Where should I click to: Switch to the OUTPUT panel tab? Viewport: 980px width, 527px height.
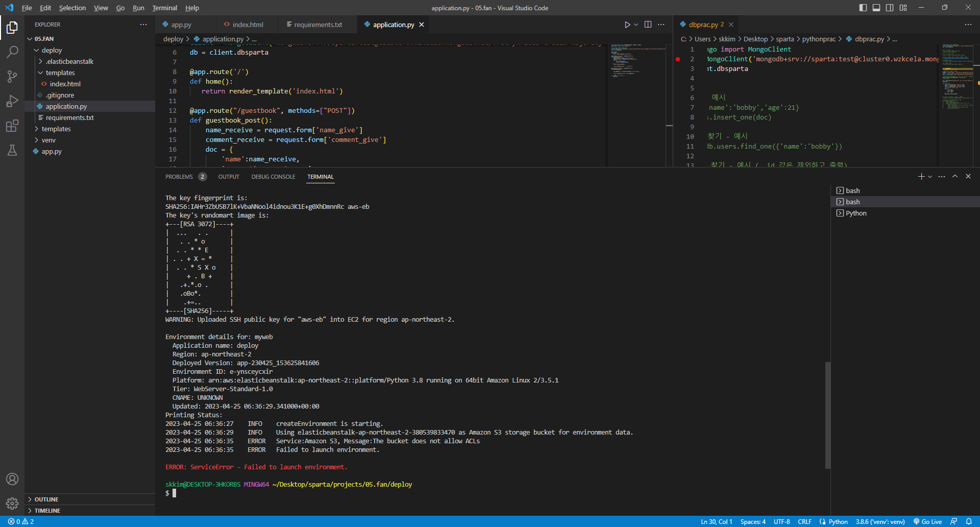(x=229, y=177)
